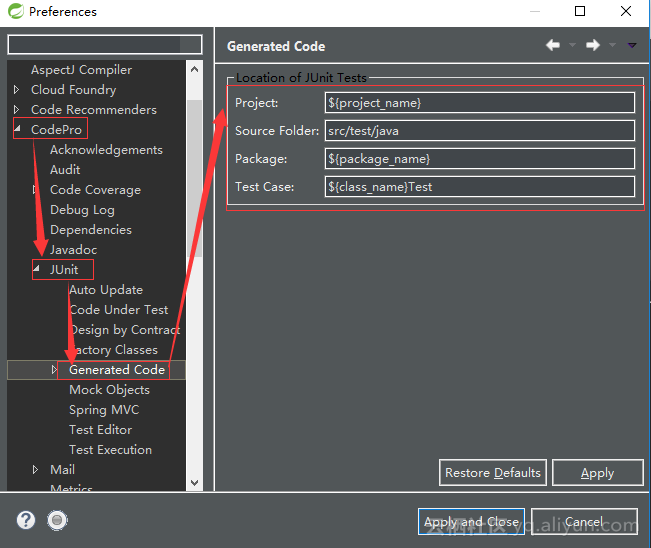Open the forward history dropdown arrow
Screen dimensions: 651x548
[x=612, y=45]
